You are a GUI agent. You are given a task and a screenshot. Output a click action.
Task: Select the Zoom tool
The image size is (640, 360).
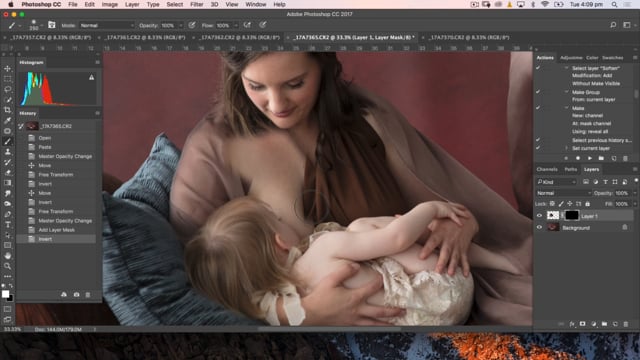7,266
